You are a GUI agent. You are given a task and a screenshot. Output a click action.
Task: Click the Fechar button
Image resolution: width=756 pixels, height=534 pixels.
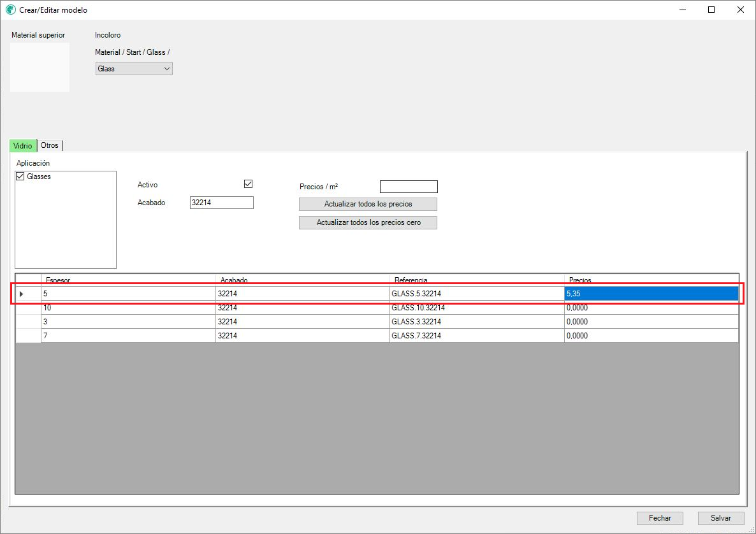660,518
